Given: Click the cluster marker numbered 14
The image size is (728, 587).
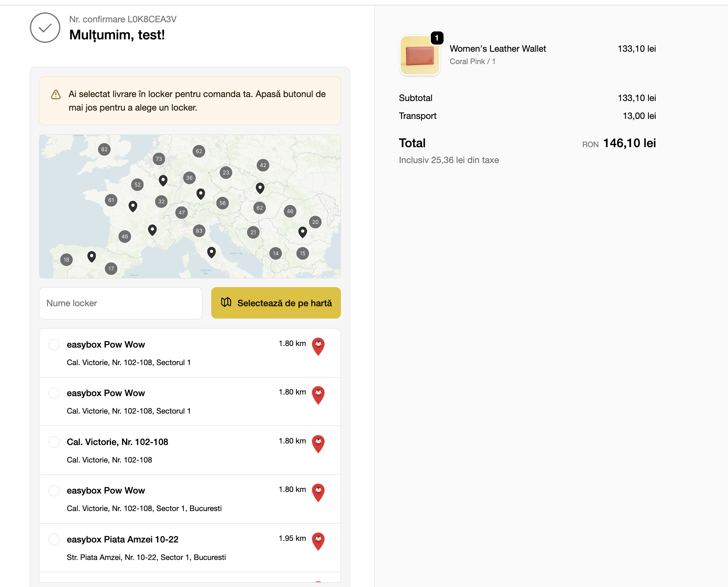Looking at the screenshot, I should 276,253.
